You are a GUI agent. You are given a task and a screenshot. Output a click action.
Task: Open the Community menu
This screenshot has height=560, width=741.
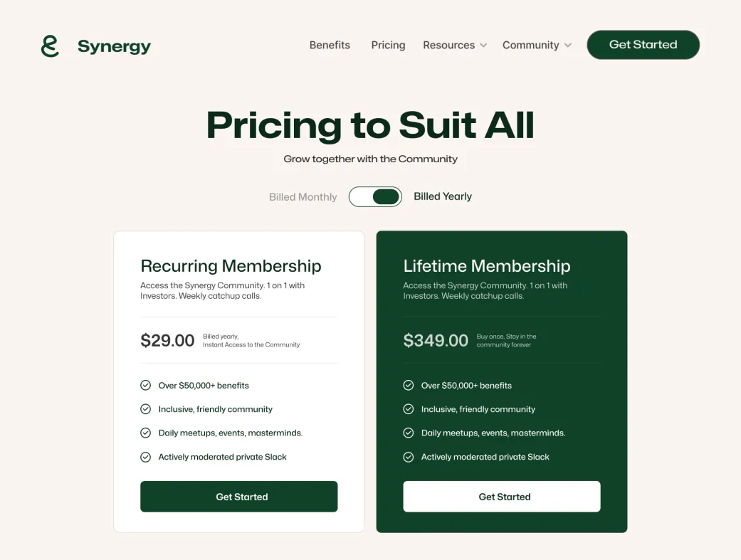[531, 45]
